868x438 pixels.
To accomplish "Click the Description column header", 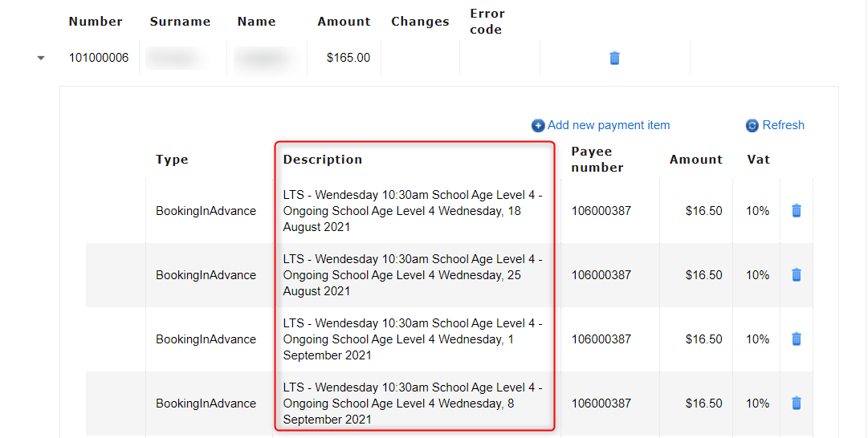I will click(x=323, y=159).
